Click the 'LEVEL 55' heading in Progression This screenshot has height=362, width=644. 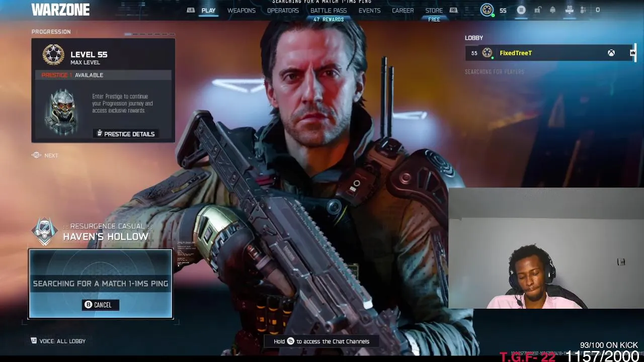pos(89,54)
